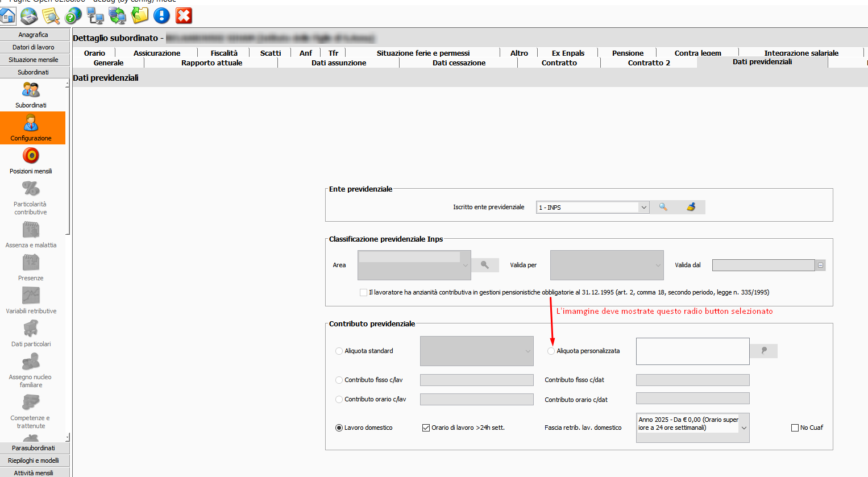Screen dimensions: 868x477
Task: Click the red X exit icon
Action: point(184,16)
